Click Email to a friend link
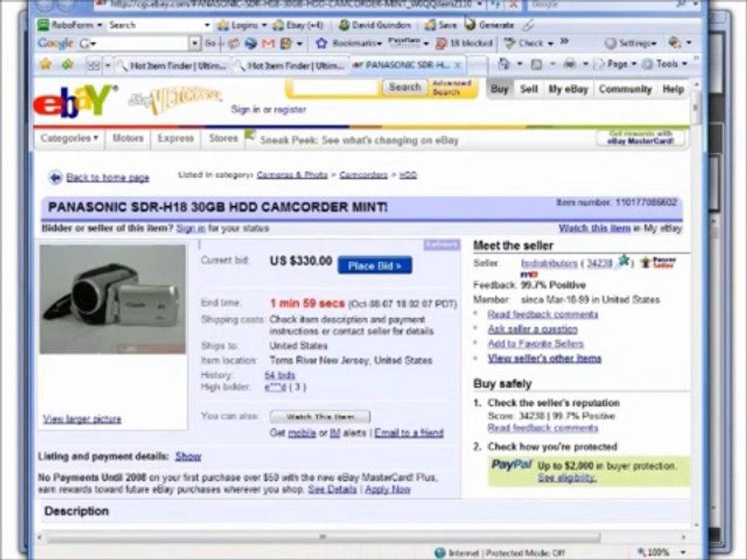 409,433
